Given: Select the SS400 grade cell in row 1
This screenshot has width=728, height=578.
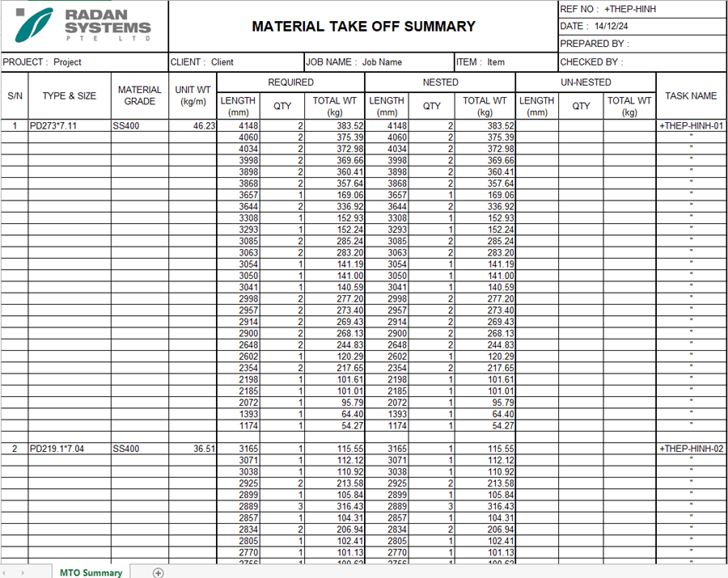Looking at the screenshot, I should (140, 126).
